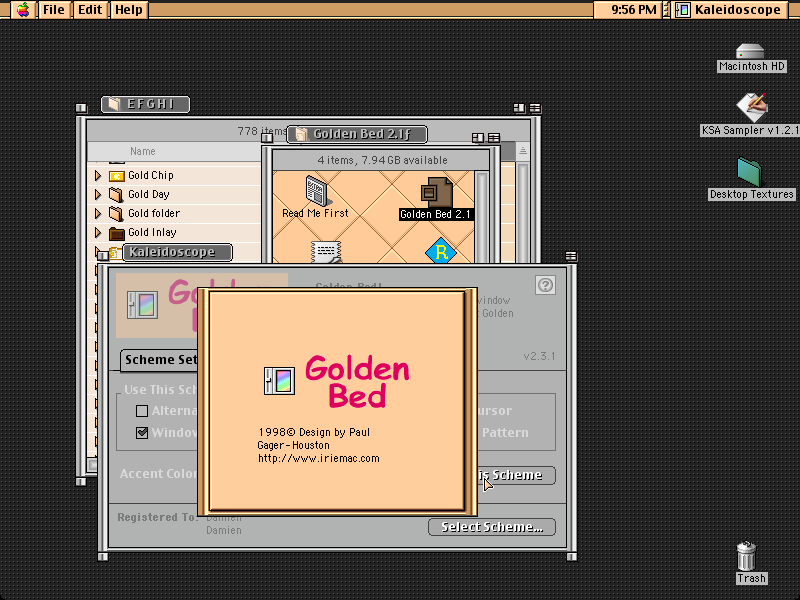Click the Gold Chip folder icon

117,176
